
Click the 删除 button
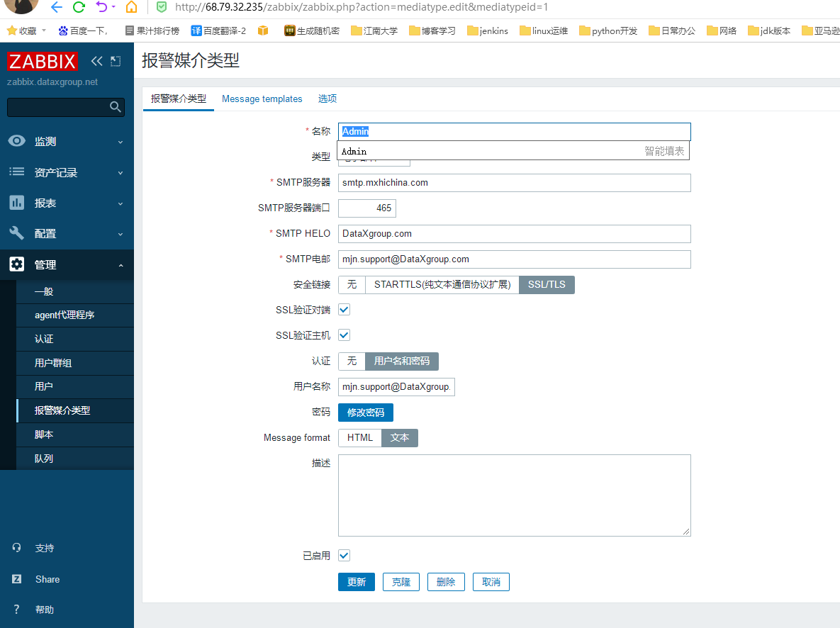[x=446, y=582]
